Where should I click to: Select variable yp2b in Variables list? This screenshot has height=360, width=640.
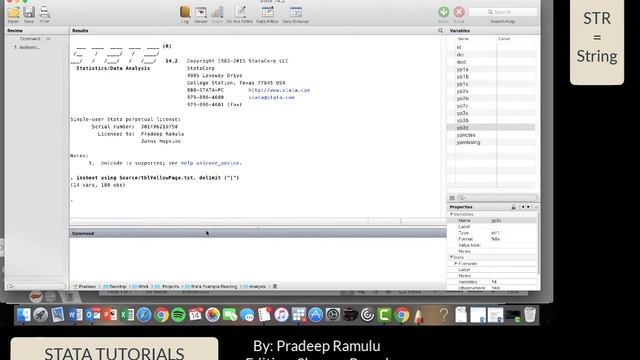tap(462, 98)
